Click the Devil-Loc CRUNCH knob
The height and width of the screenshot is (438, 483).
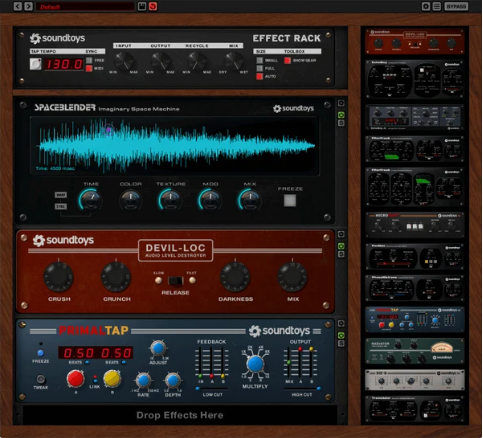(x=116, y=277)
